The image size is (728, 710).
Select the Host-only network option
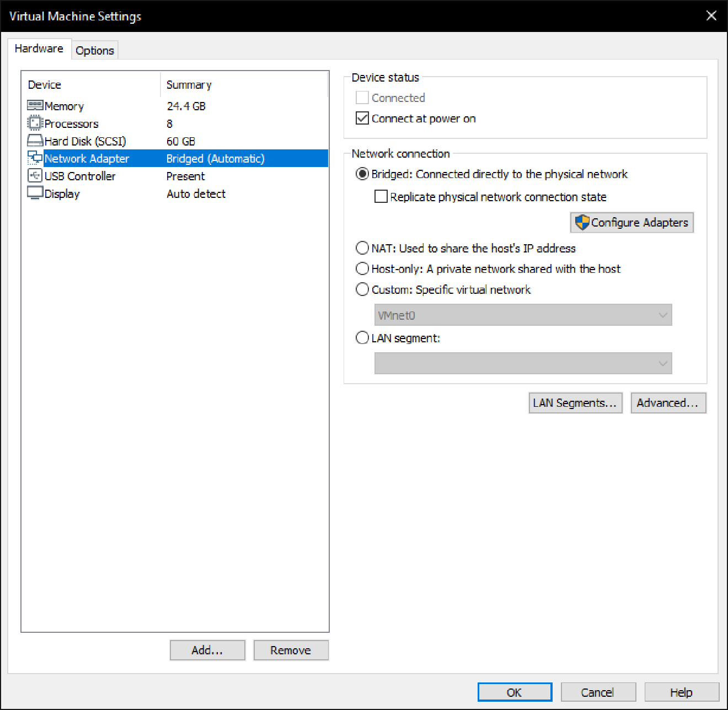click(x=362, y=268)
